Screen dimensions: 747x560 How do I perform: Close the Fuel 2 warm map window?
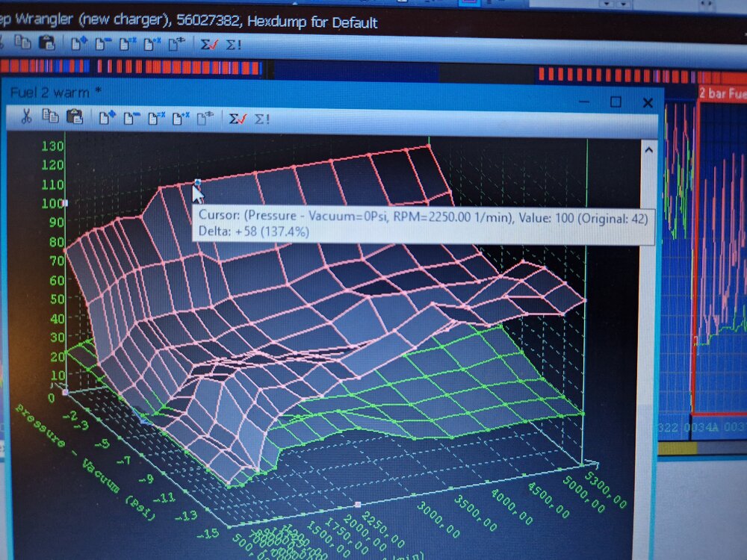(647, 102)
